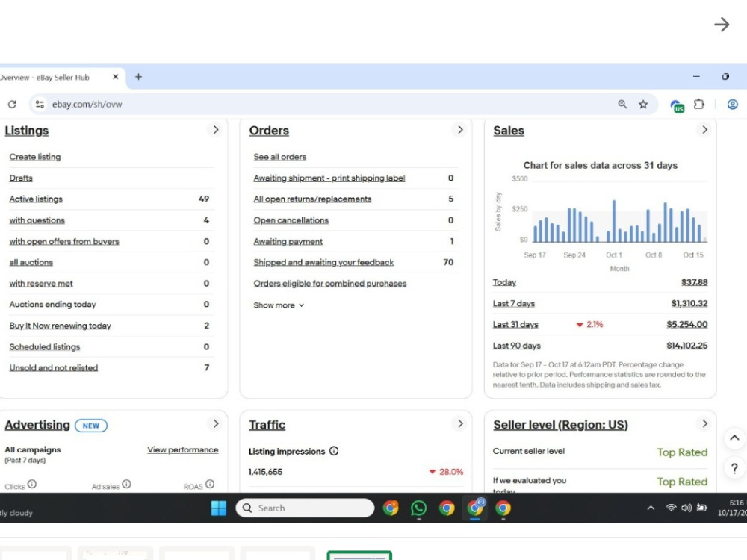The width and height of the screenshot is (747, 560).
Task: Click the Clicks info icon
Action: click(x=32, y=484)
